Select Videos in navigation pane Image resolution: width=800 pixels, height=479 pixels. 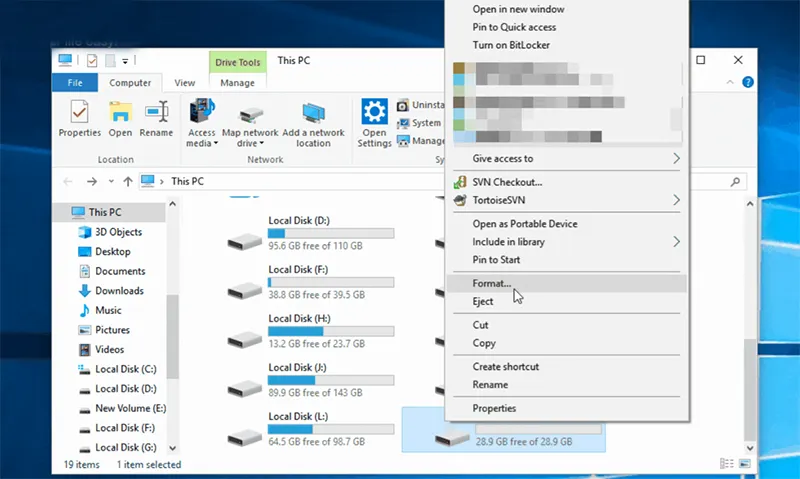(x=109, y=349)
